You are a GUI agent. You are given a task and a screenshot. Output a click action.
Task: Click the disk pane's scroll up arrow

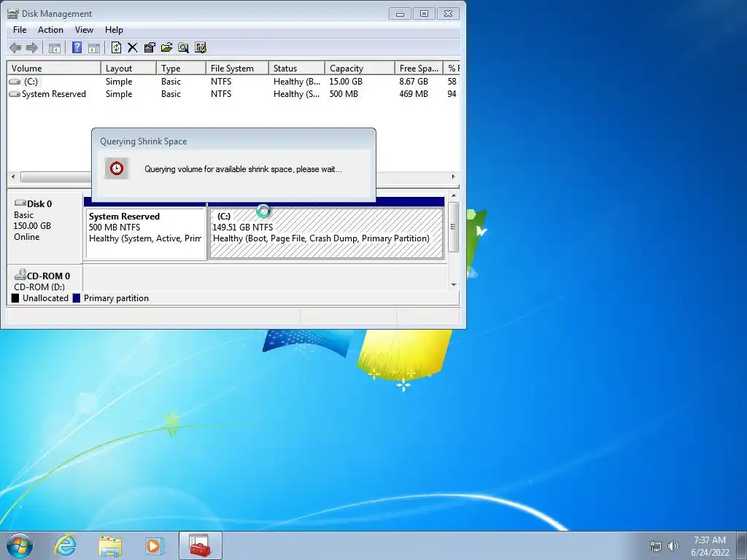[454, 195]
